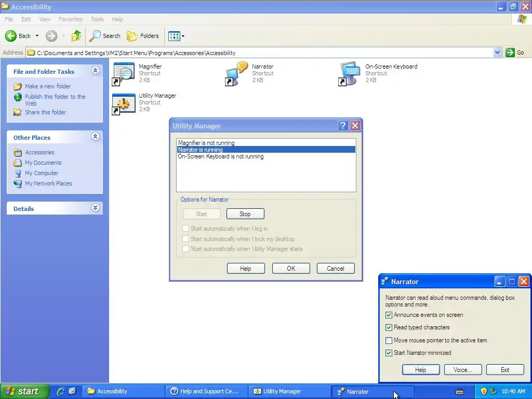Click Share this folder icon
Viewport: 532px width, 399px height.
[17, 112]
